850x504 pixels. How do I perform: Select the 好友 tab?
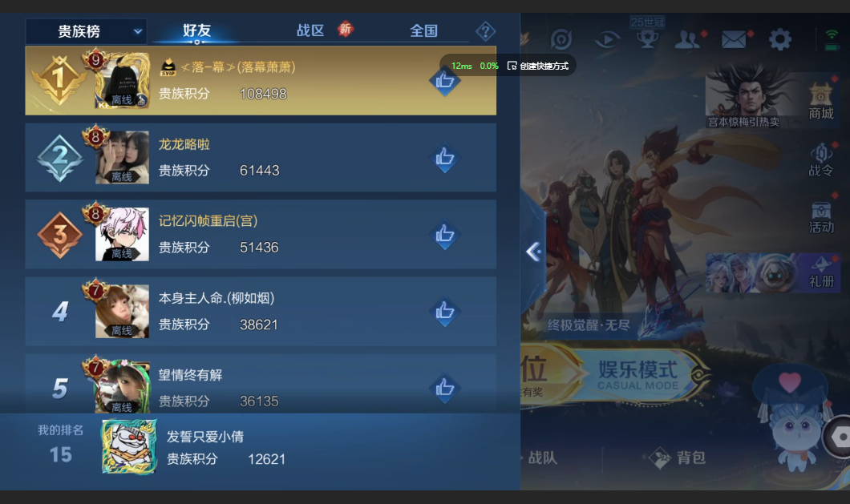point(196,30)
